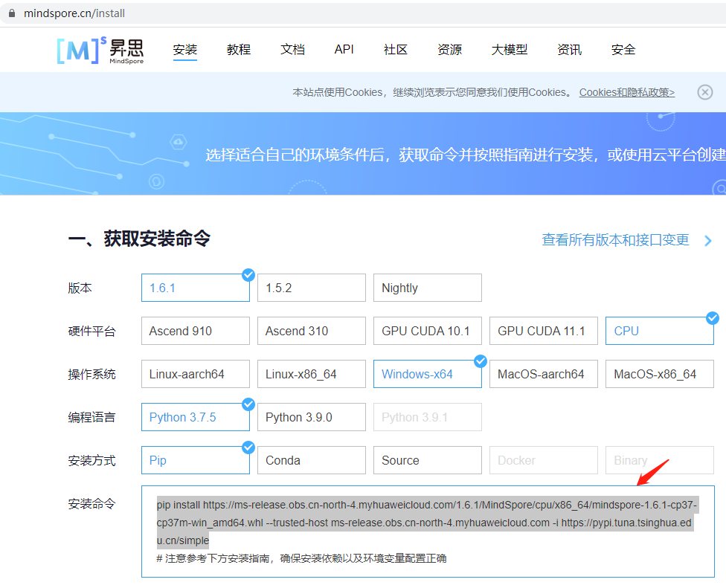Choose GPU CUDA 11.1 platform
The image size is (726, 588).
coord(544,331)
